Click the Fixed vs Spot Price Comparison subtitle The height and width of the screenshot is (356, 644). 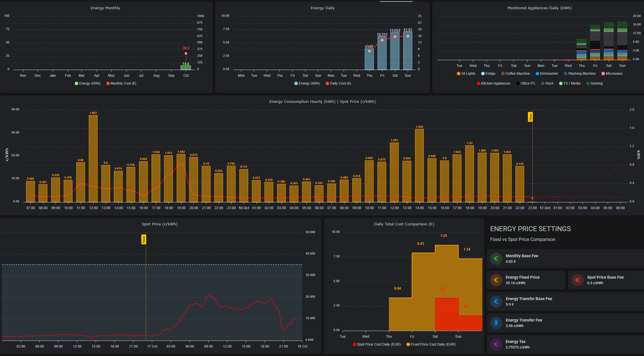click(523, 240)
